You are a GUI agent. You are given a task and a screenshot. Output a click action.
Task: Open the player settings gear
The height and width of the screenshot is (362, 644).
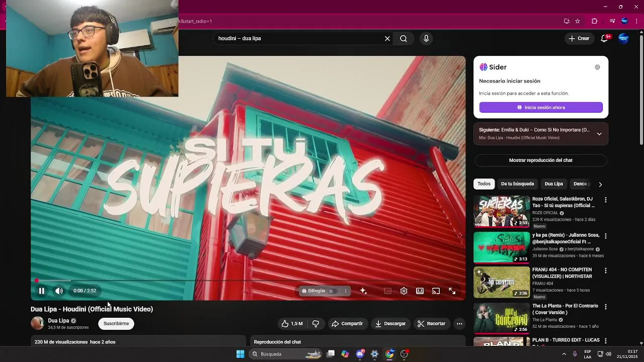404,291
